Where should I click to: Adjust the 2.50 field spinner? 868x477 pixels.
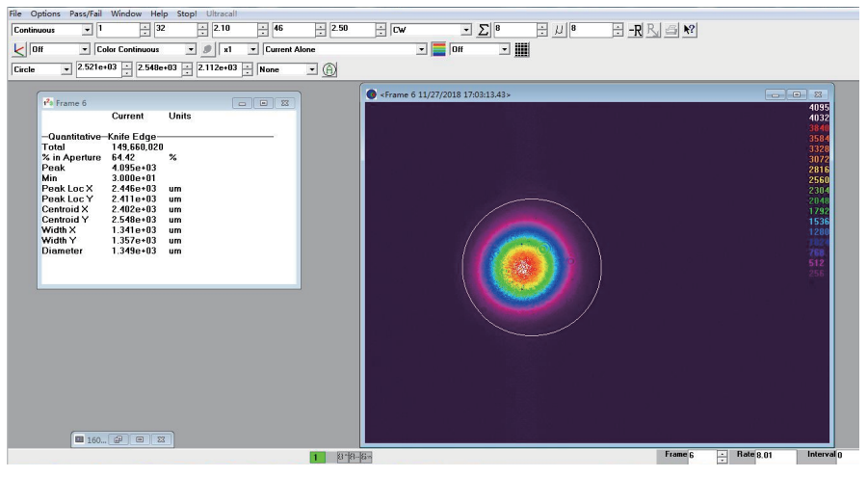(x=381, y=30)
